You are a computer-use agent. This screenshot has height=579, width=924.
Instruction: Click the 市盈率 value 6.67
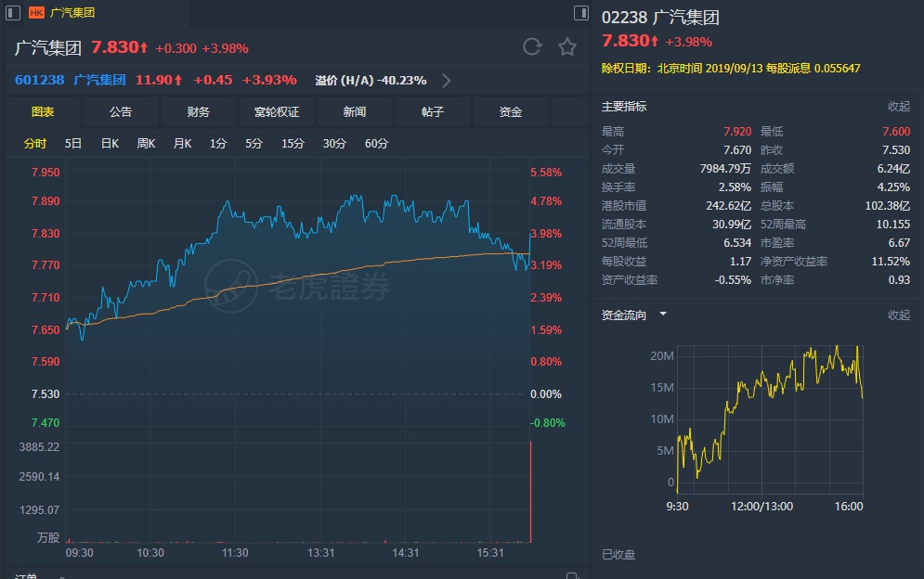click(899, 243)
